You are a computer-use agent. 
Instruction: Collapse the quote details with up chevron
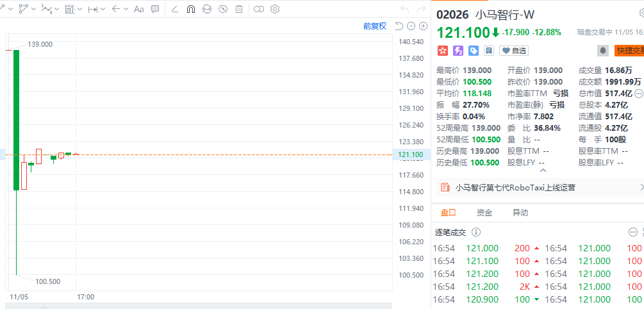(543, 170)
